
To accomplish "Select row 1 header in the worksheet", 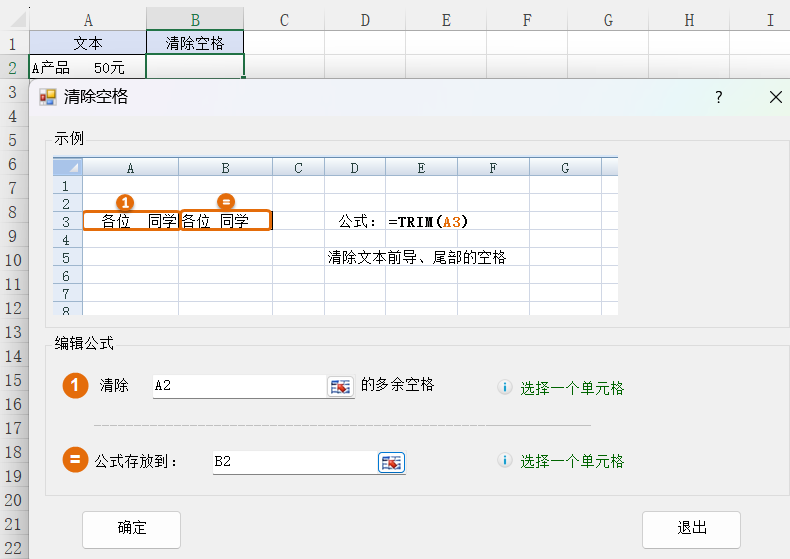I will pos(13,43).
